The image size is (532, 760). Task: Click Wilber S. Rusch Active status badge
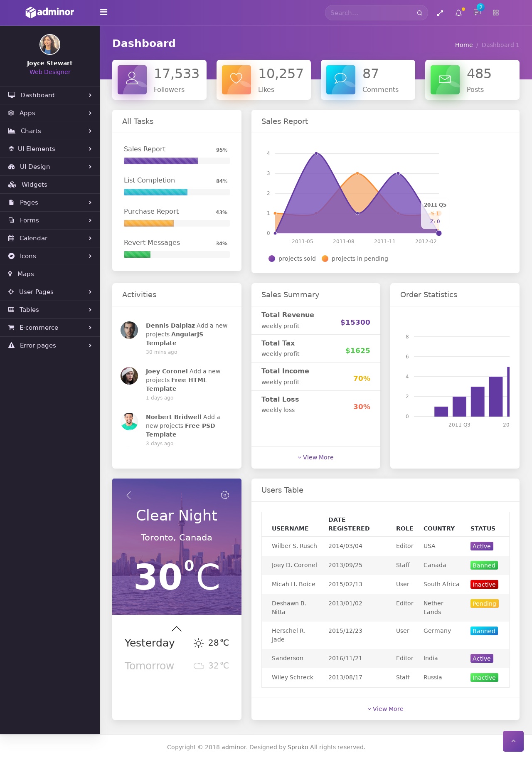(x=482, y=546)
